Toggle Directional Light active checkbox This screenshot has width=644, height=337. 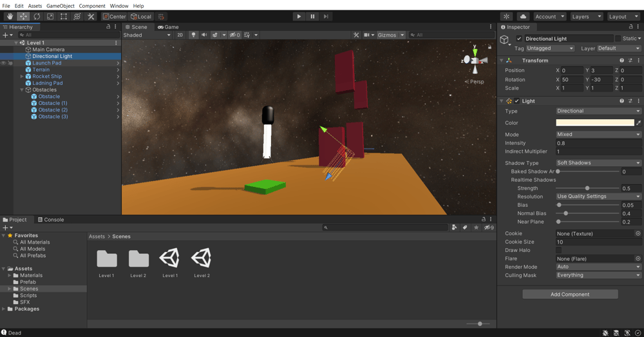tap(519, 39)
